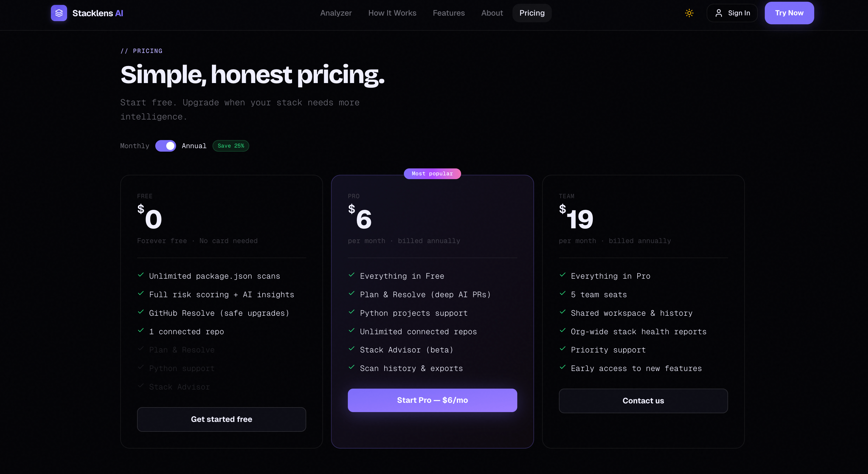This screenshot has width=868, height=474.
Task: Click the checkmark beside Stack Advisor (beta)
Action: (x=351, y=349)
